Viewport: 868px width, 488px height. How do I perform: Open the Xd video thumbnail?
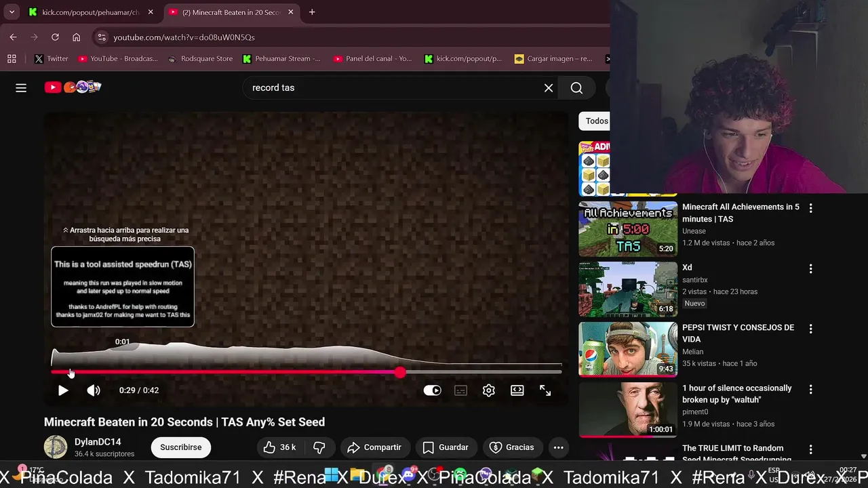pyautogui.click(x=628, y=289)
